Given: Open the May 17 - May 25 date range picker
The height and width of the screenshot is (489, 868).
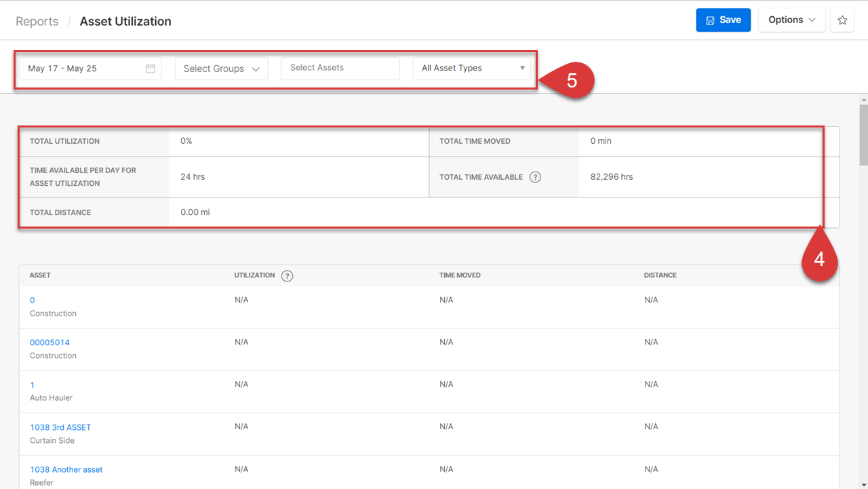Looking at the screenshot, I should [90, 69].
